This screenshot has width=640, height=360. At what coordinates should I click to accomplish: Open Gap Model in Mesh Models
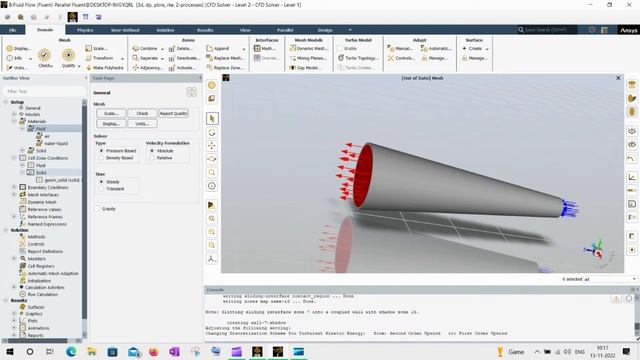(x=305, y=68)
